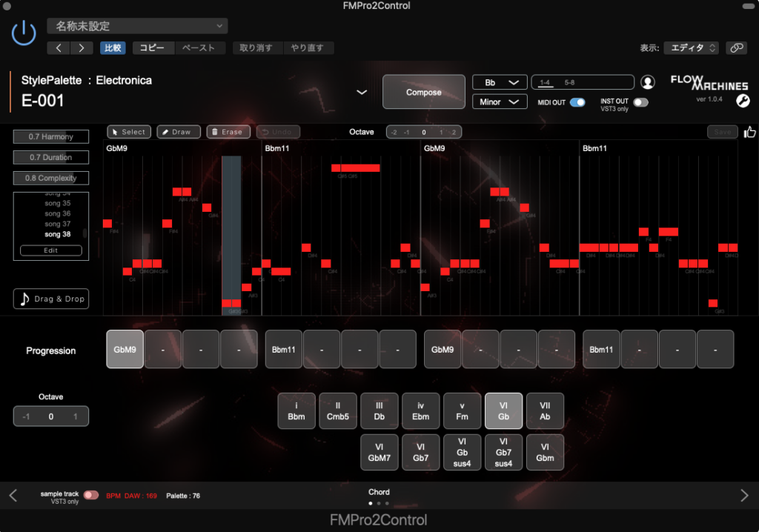Go to the next page with bottom-right arrow
759x532 pixels.
[x=744, y=495]
